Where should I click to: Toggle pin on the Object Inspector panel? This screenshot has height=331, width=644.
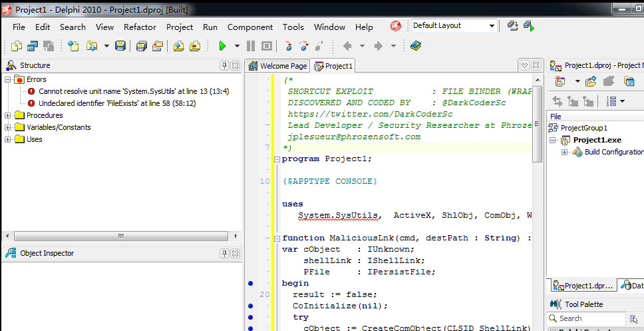pos(224,253)
